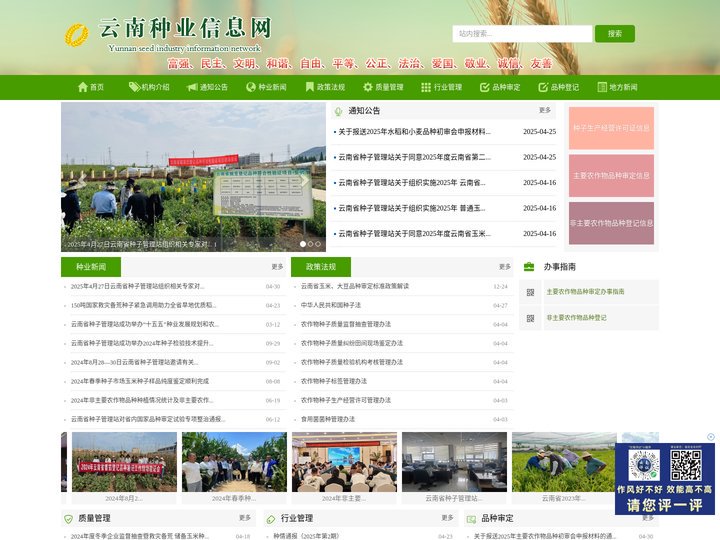Open 非主要农作物品种登记信息 tile
Image resolution: width=720 pixels, height=540 pixels.
[x=611, y=223]
